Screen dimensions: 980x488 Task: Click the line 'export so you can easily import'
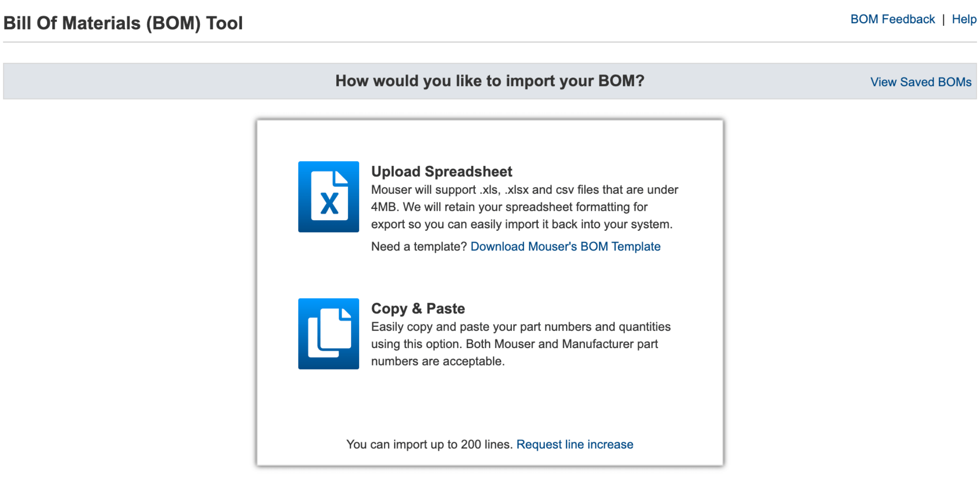pyautogui.click(x=521, y=224)
